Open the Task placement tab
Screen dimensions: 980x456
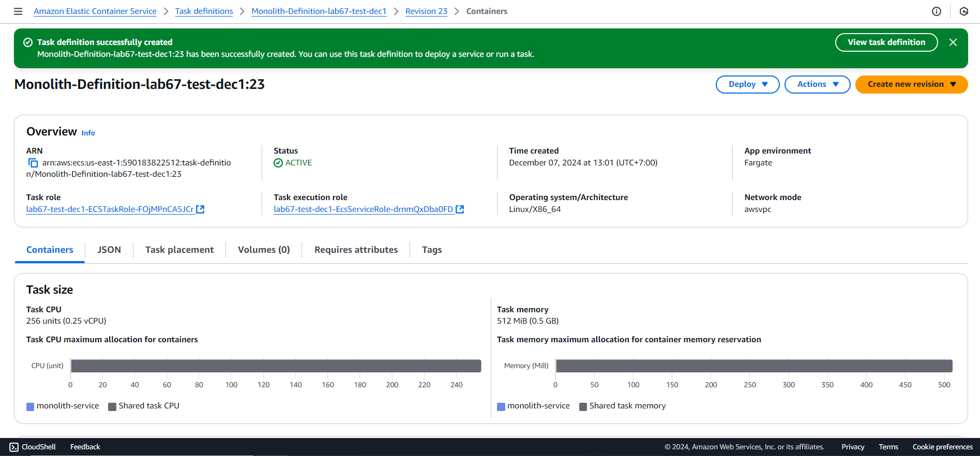pos(179,250)
